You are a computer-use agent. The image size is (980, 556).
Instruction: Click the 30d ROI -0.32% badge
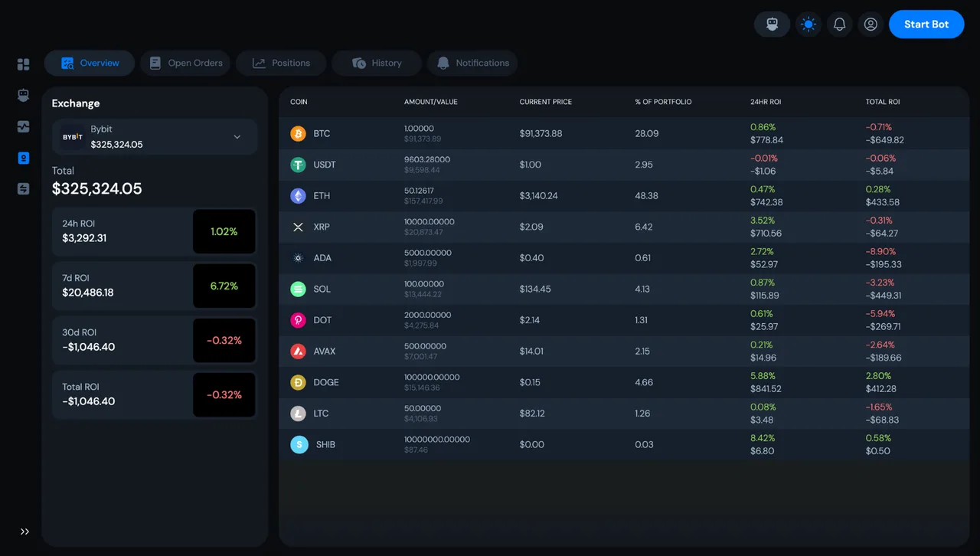coord(224,340)
